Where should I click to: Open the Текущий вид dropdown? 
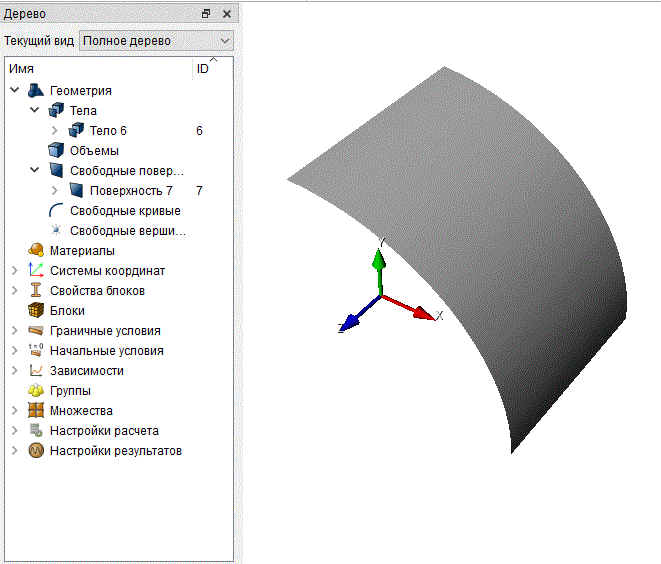(x=156, y=41)
